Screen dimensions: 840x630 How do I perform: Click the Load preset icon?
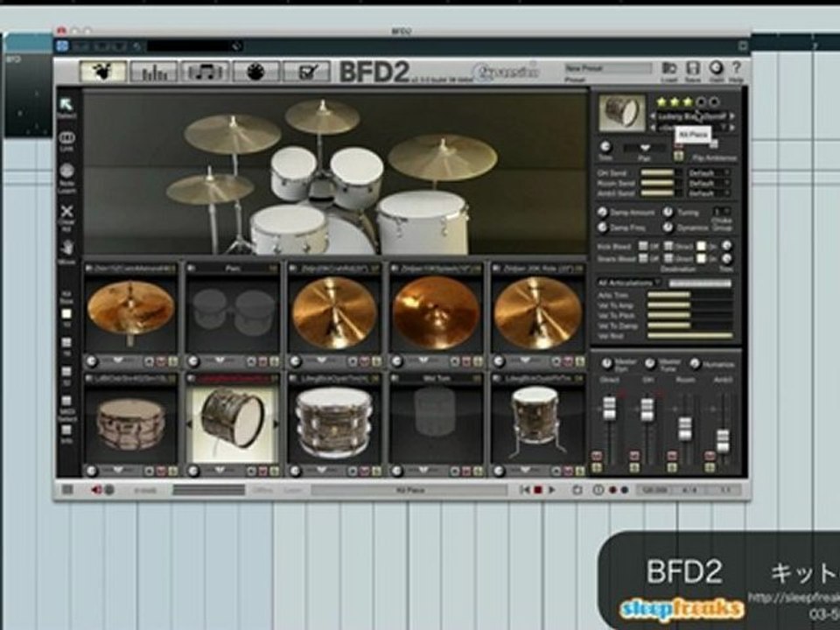tap(669, 68)
